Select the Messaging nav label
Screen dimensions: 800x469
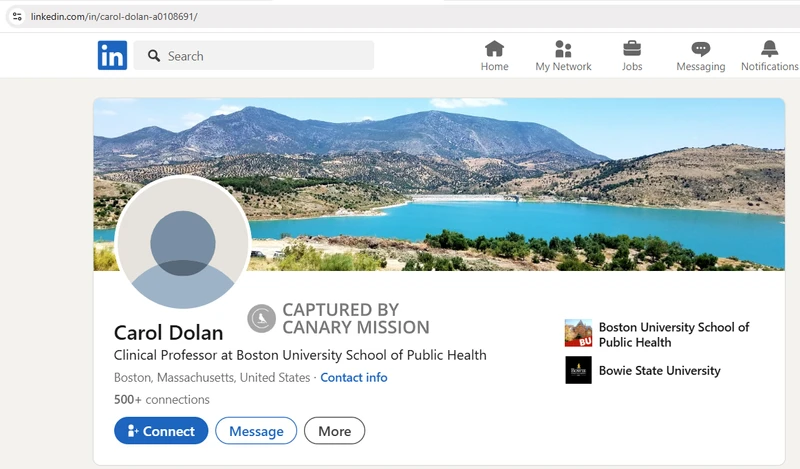(x=701, y=66)
